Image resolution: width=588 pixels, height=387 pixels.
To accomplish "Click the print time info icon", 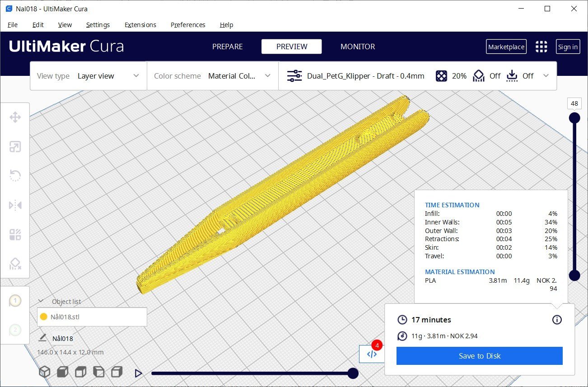I will (x=557, y=320).
